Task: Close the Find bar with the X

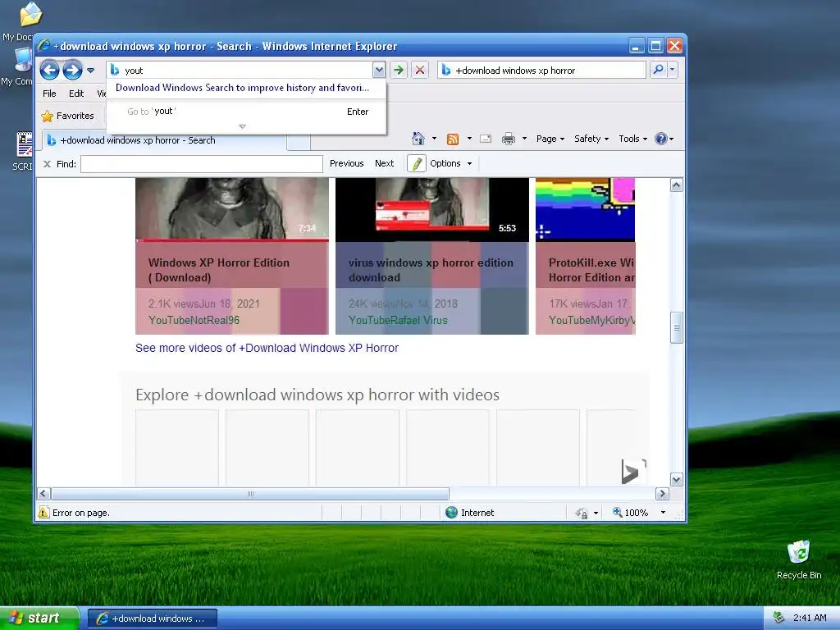Action: coord(47,164)
